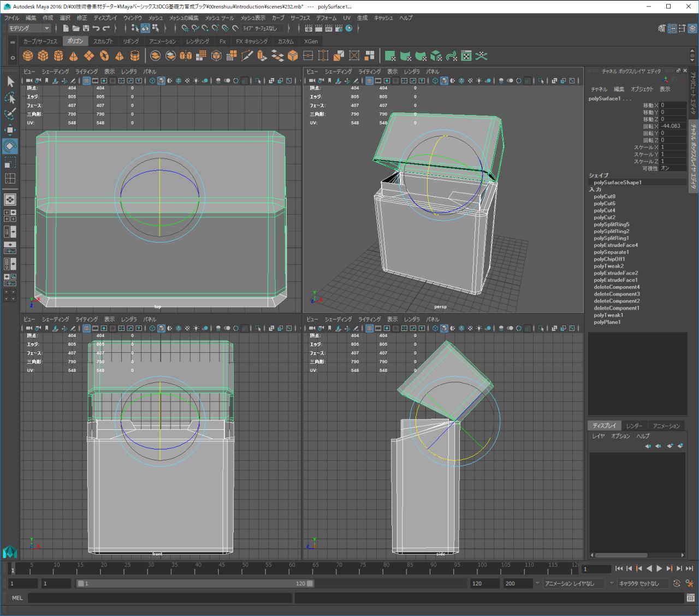This screenshot has width=699, height=616.
Task: Click the polygon cube shelf icon
Action: click(x=43, y=56)
